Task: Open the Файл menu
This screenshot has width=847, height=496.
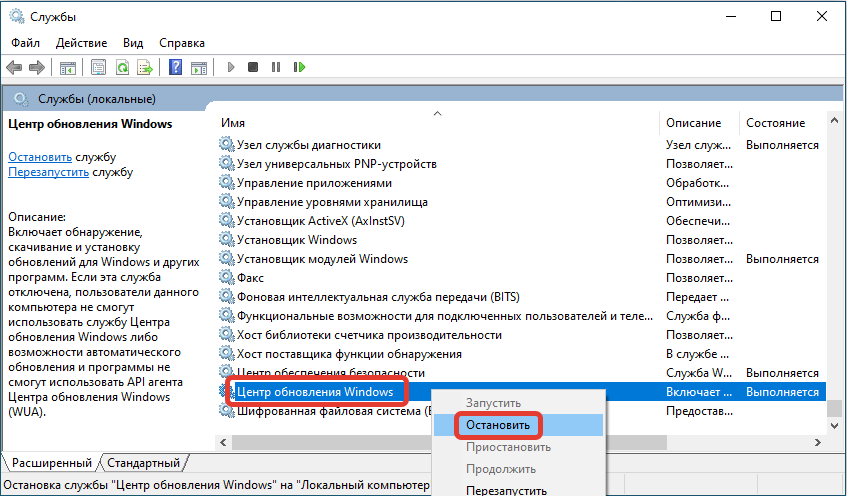Action: [26, 43]
